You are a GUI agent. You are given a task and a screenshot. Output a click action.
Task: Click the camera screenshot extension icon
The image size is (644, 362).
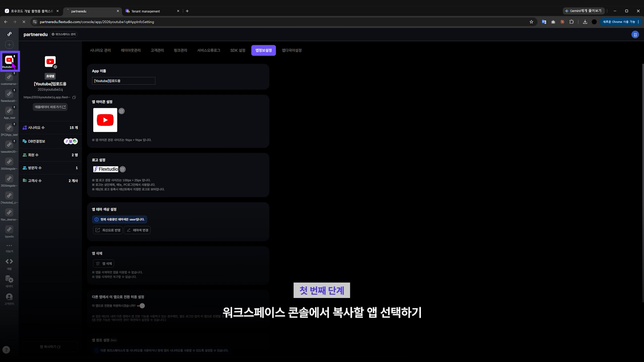click(x=553, y=22)
